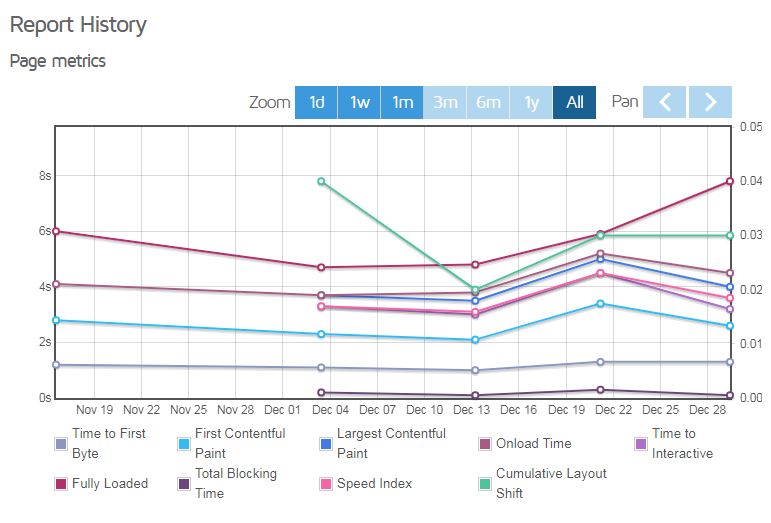771x523 pixels.
Task: Select the 1y zoom range
Action: click(531, 102)
